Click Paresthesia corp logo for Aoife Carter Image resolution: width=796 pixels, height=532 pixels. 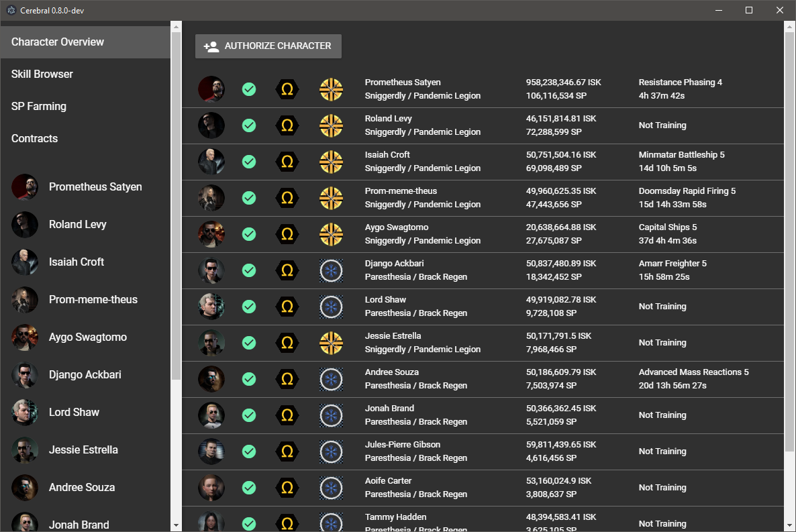331,488
